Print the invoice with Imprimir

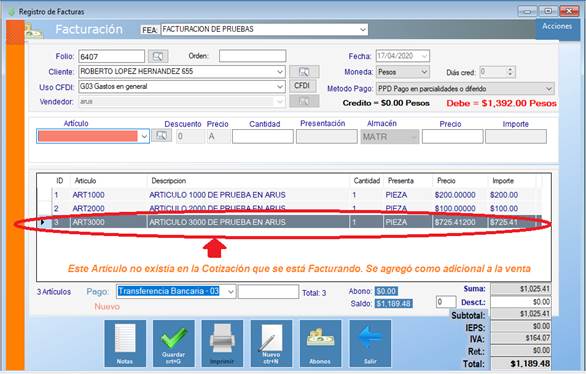222,343
